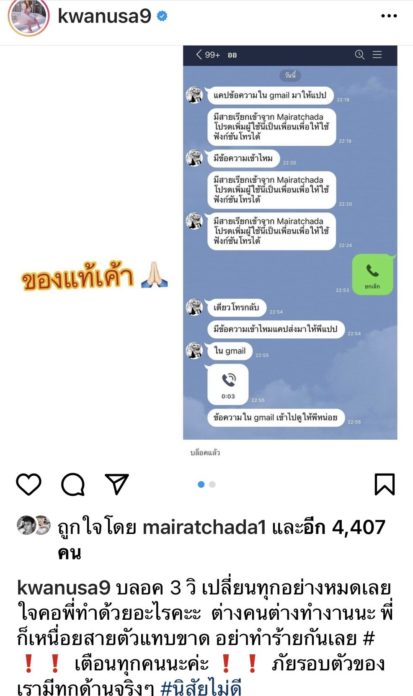413x696 pixels.
Task: Tap the green cancelled call bubble
Action: 372,274
